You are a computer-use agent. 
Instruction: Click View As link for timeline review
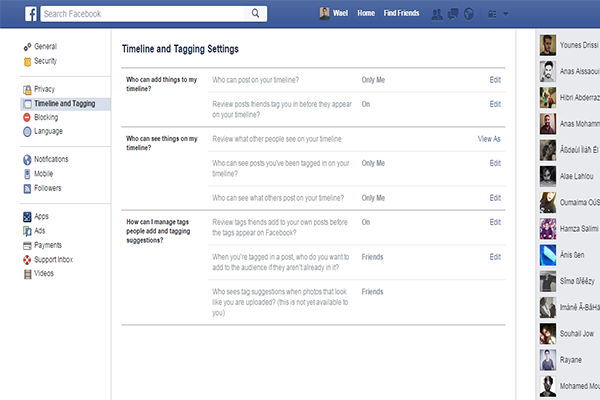489,139
